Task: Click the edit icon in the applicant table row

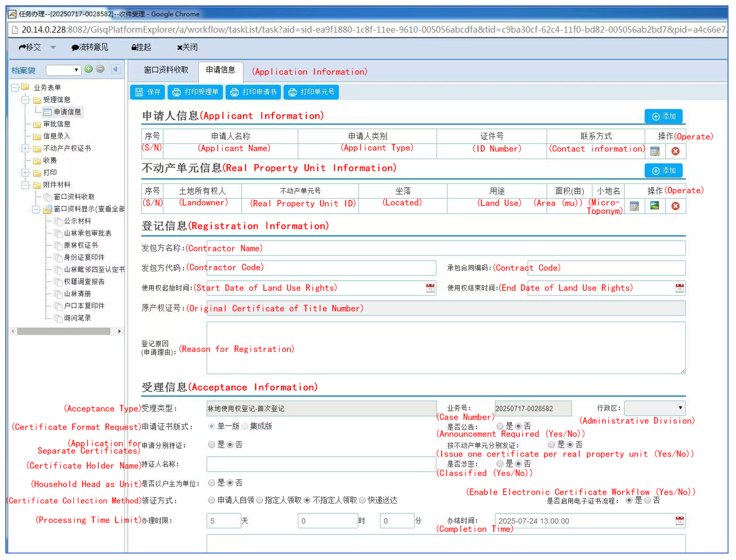Action: point(655,151)
